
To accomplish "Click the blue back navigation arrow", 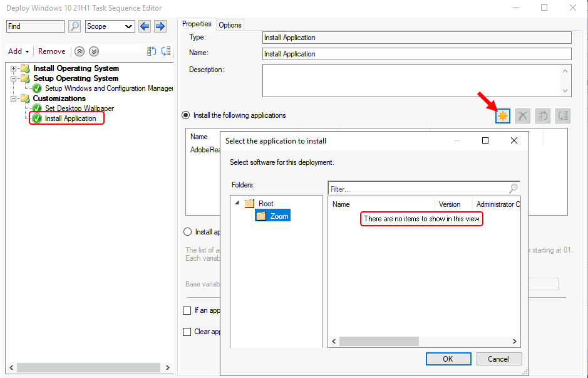I will pyautogui.click(x=144, y=26).
